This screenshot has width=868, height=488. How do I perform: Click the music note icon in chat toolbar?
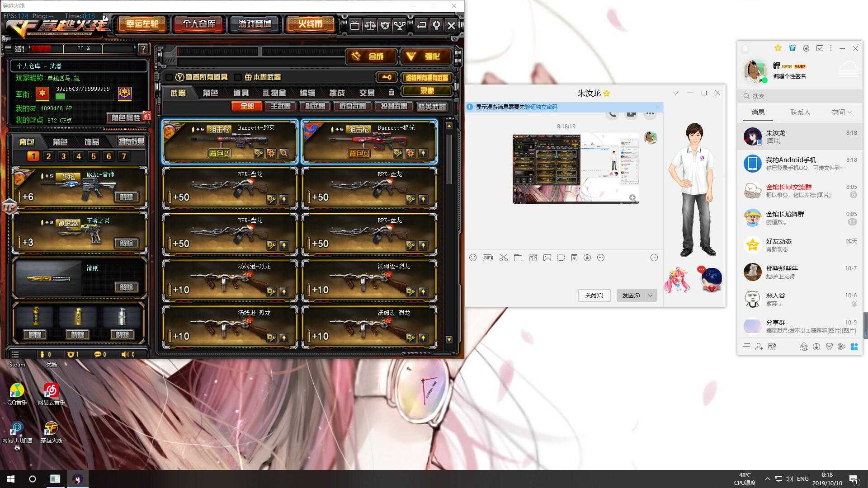(x=587, y=258)
